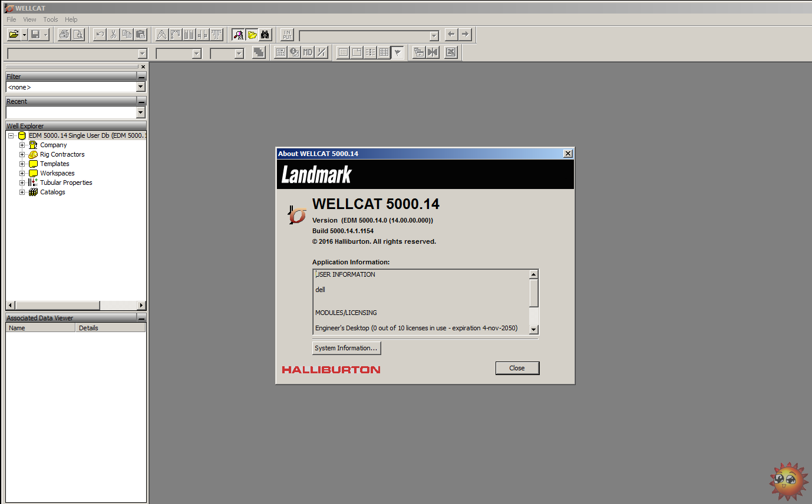Expand the Tubular Properties tree node
Viewport: 812px width, 504px height.
point(22,183)
